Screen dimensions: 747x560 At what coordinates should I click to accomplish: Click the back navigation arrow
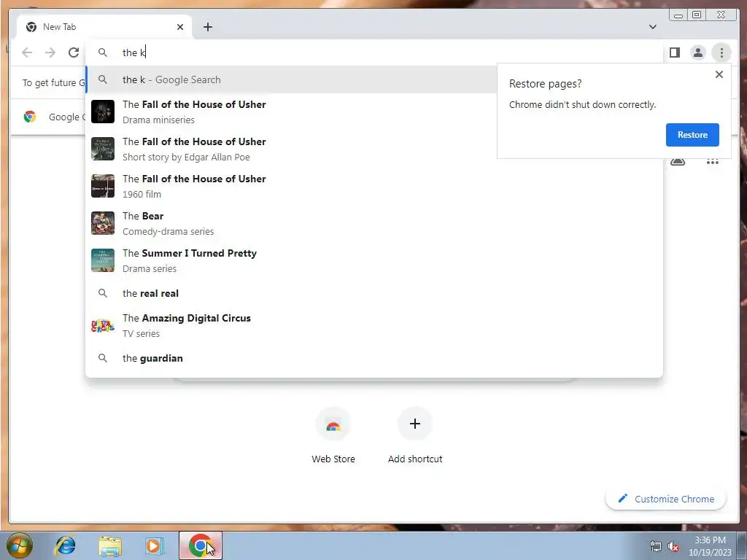coord(27,52)
